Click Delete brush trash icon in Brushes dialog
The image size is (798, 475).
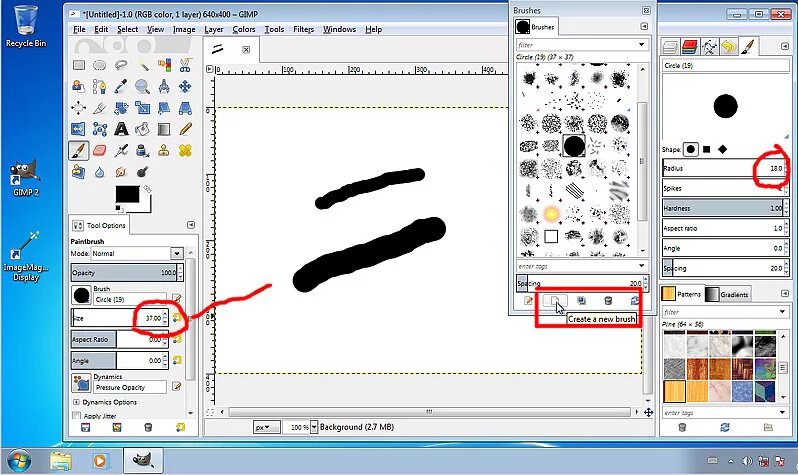[608, 301]
